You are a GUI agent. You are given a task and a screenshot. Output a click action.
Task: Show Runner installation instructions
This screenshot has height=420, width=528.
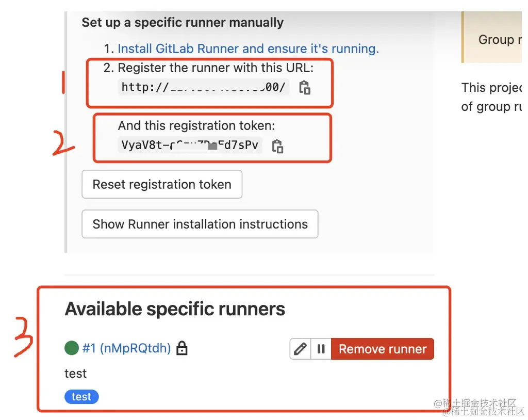pos(200,224)
